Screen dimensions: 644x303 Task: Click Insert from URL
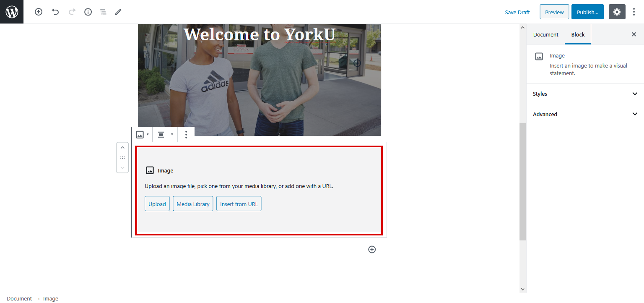click(x=239, y=204)
